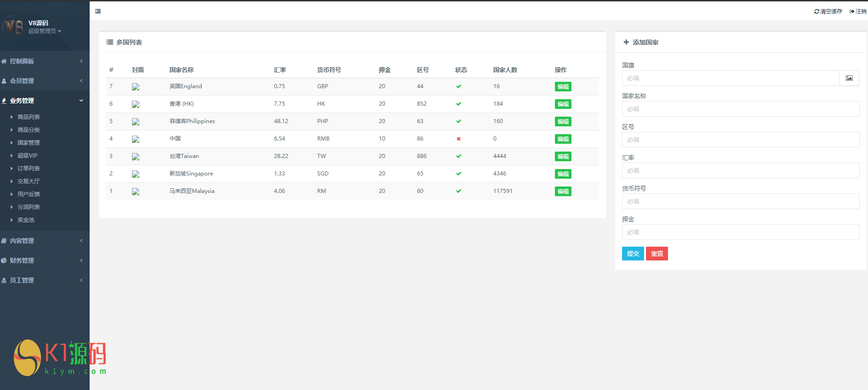The width and height of the screenshot is (868, 390).
Task: Focus the 押金 input field
Action: 741,232
